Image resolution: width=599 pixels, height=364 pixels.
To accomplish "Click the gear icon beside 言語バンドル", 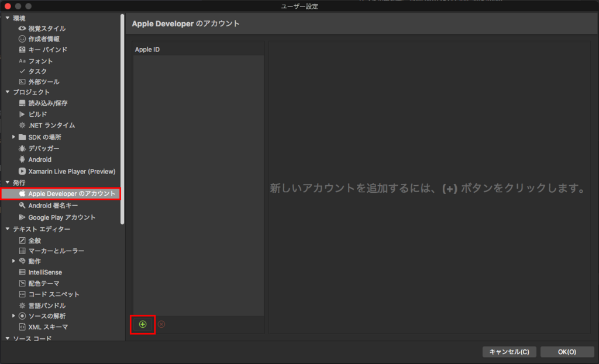I will [x=22, y=305].
